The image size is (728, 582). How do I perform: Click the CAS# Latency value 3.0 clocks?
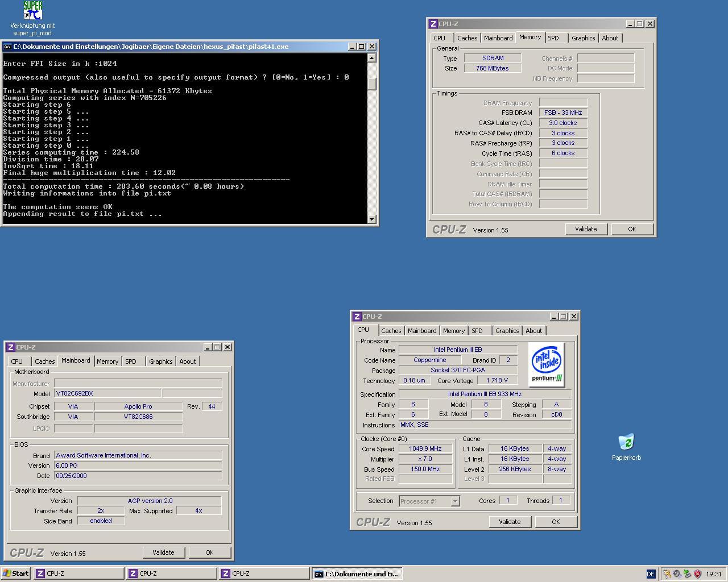point(563,123)
